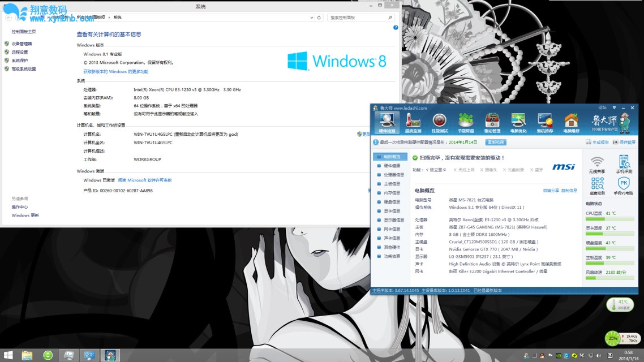Open the green browser icon on taskbar

point(48,355)
